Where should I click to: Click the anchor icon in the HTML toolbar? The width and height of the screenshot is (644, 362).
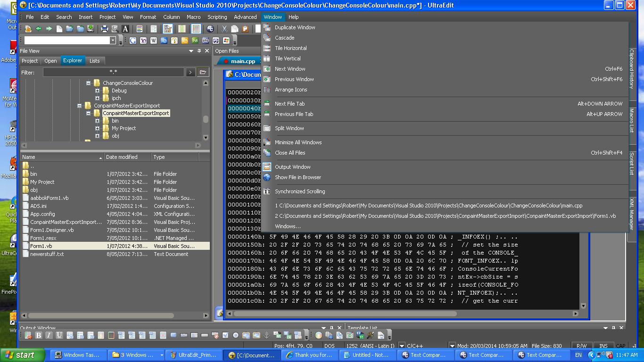(x=266, y=335)
